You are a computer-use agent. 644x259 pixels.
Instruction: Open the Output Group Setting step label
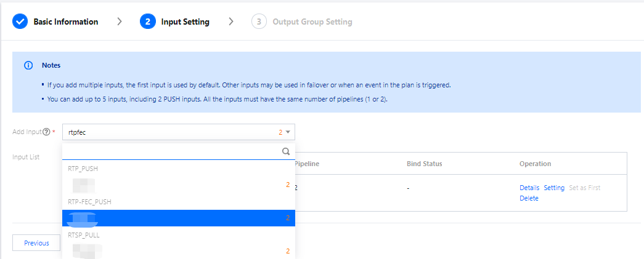pos(312,22)
